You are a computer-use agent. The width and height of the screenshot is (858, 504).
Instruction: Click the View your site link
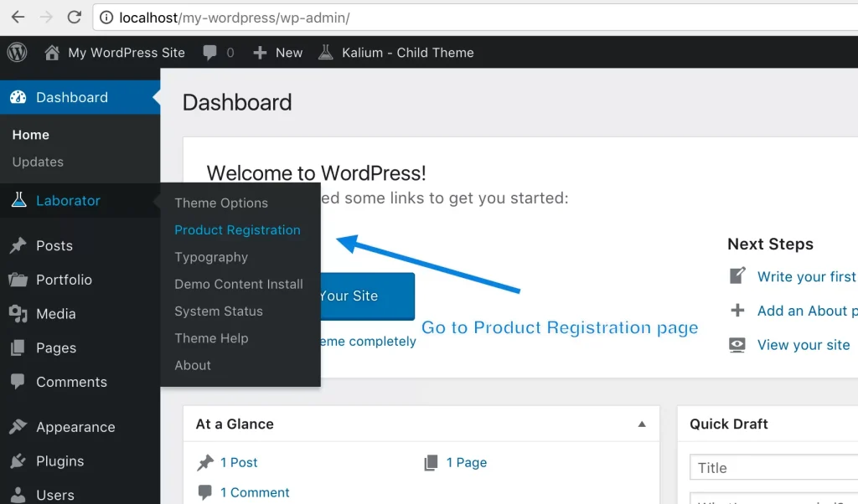pyautogui.click(x=803, y=345)
